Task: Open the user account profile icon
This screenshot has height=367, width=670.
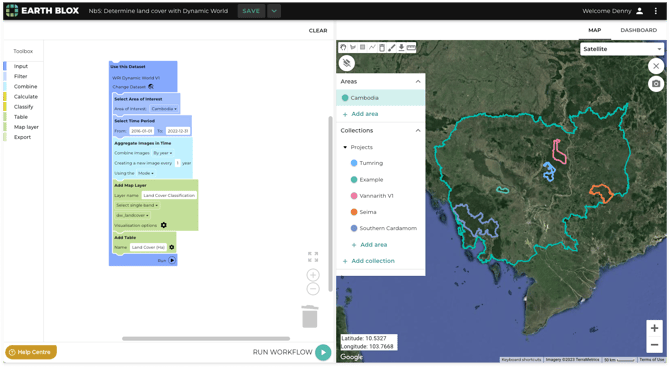Action: [x=639, y=11]
